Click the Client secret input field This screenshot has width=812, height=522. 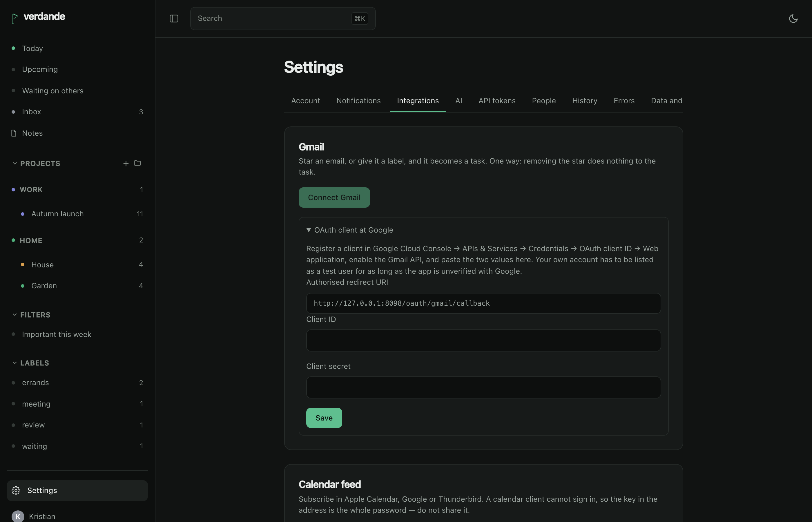click(x=483, y=387)
